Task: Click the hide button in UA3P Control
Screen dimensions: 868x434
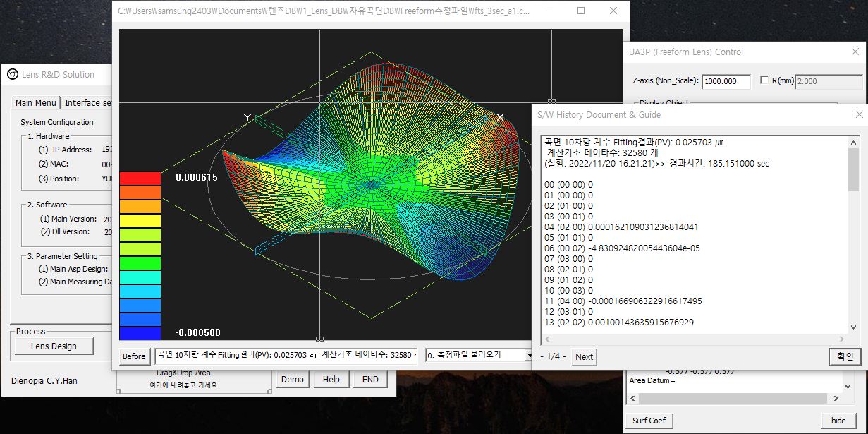Action: [x=838, y=421]
